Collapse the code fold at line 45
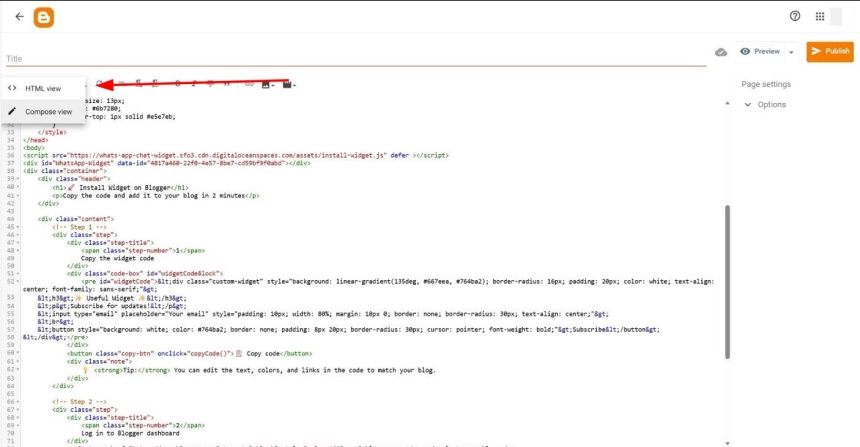This screenshot has height=447, width=860. (x=18, y=227)
